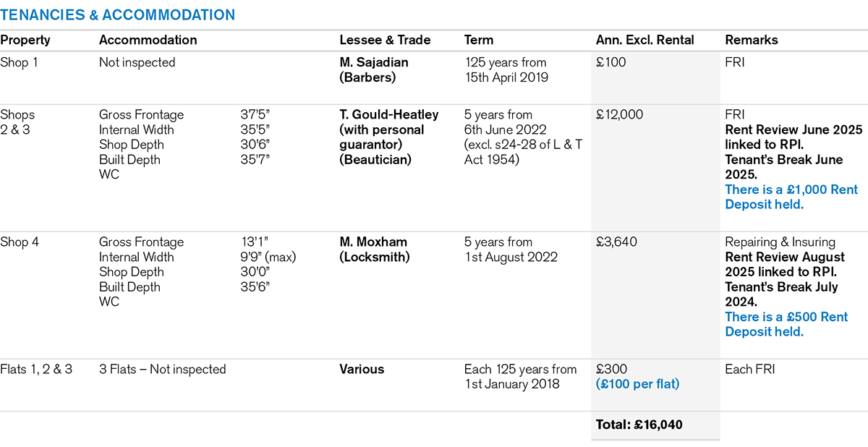Select the £3,640 rental amount

pyautogui.click(x=616, y=242)
